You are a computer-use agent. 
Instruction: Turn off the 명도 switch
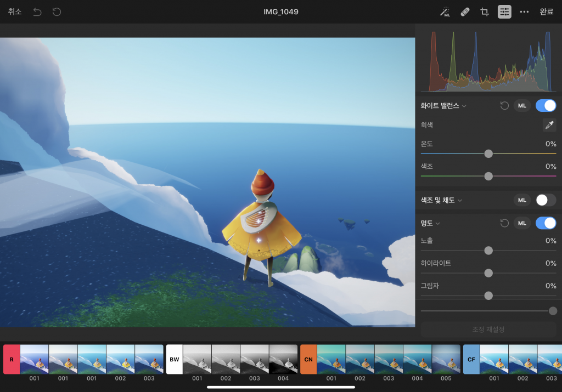tap(546, 223)
